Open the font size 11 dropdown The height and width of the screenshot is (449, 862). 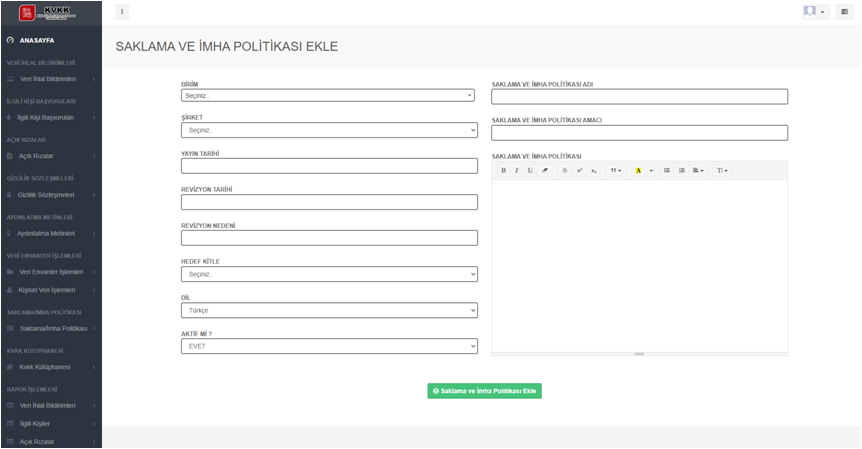click(x=616, y=171)
